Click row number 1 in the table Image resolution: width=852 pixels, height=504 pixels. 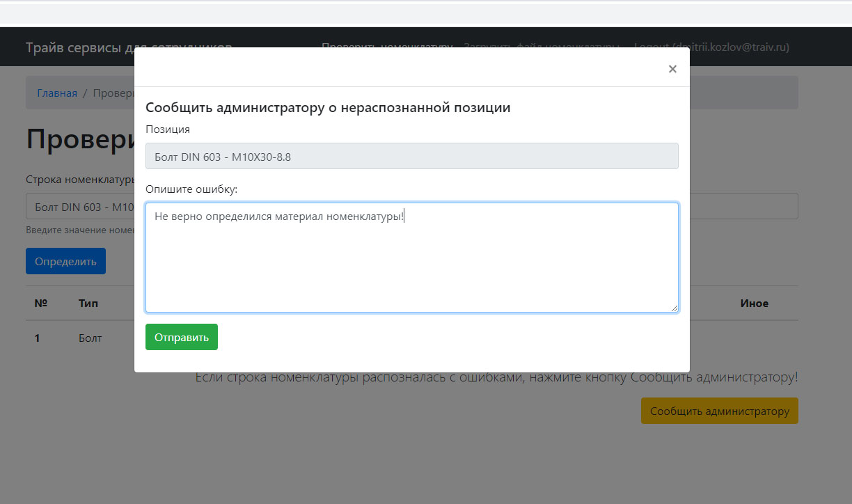coord(38,338)
